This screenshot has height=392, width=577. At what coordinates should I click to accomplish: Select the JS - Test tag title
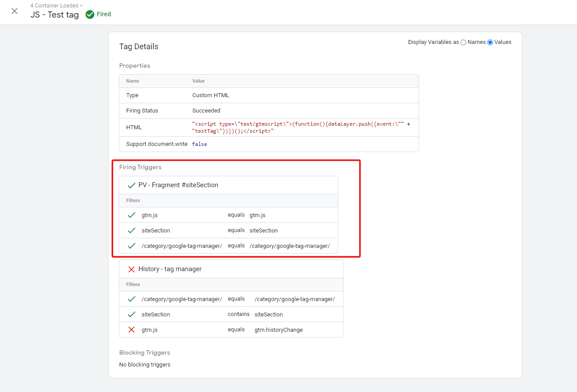[55, 15]
